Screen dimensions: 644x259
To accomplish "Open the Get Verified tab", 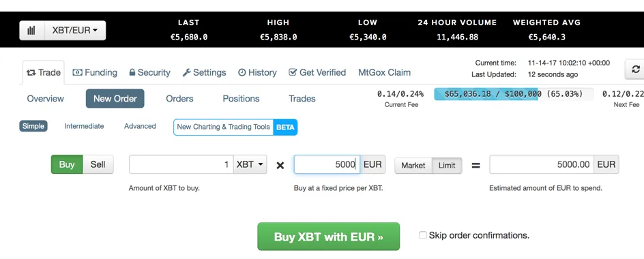I will [x=317, y=73].
